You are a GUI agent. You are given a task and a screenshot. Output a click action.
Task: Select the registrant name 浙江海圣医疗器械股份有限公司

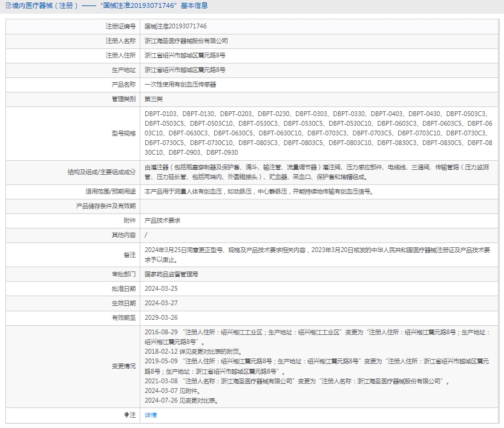coord(186,41)
